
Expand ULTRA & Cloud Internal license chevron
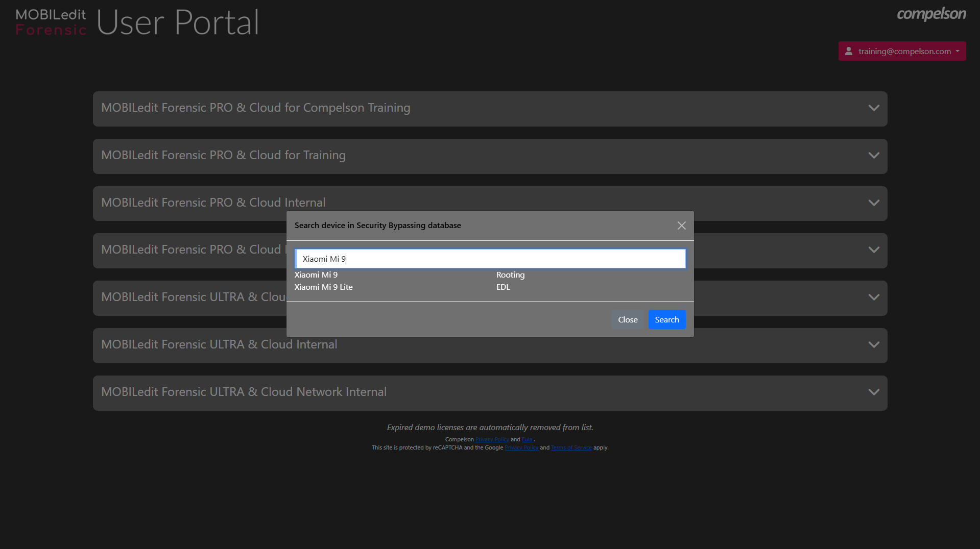pos(874,345)
